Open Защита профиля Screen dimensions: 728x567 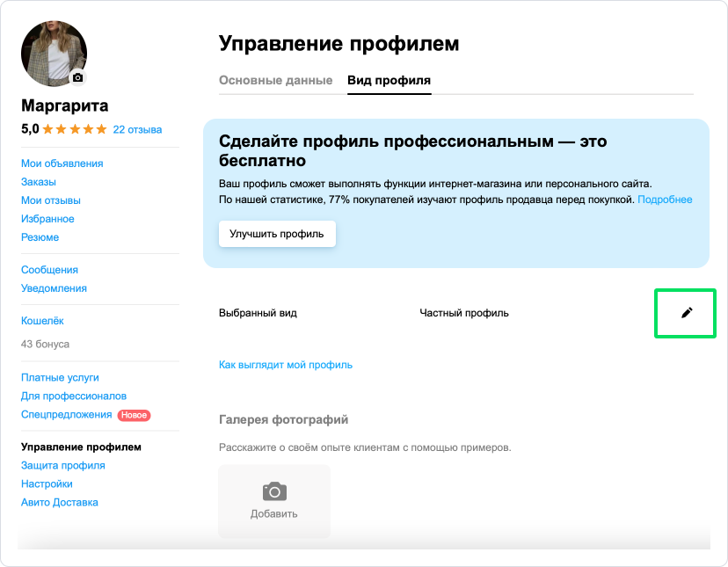pos(63,465)
